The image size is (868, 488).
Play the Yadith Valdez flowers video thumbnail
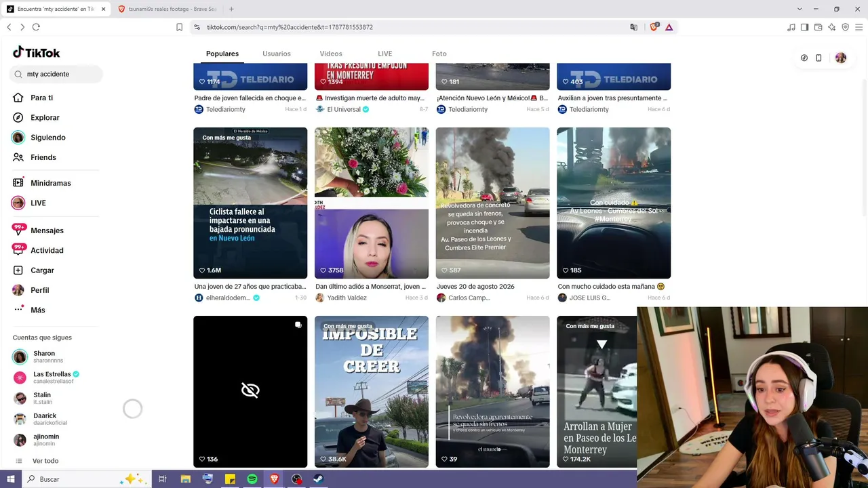pyautogui.click(x=372, y=203)
